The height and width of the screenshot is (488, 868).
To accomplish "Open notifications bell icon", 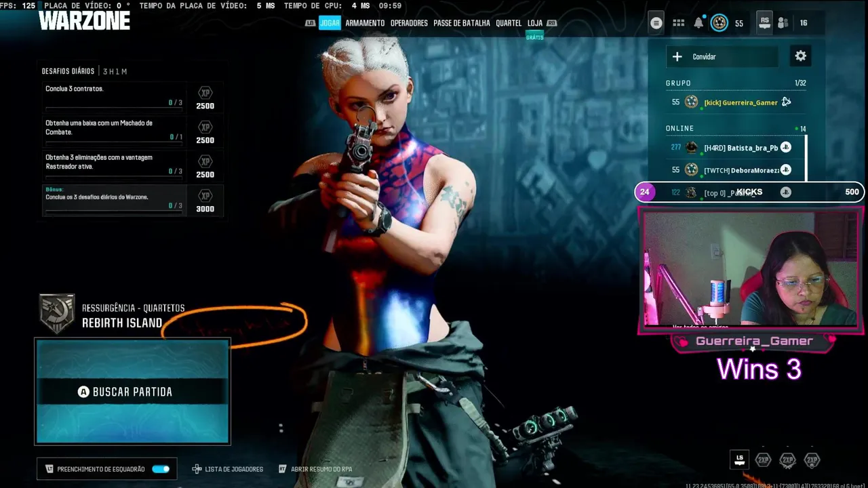I will 698,23.
